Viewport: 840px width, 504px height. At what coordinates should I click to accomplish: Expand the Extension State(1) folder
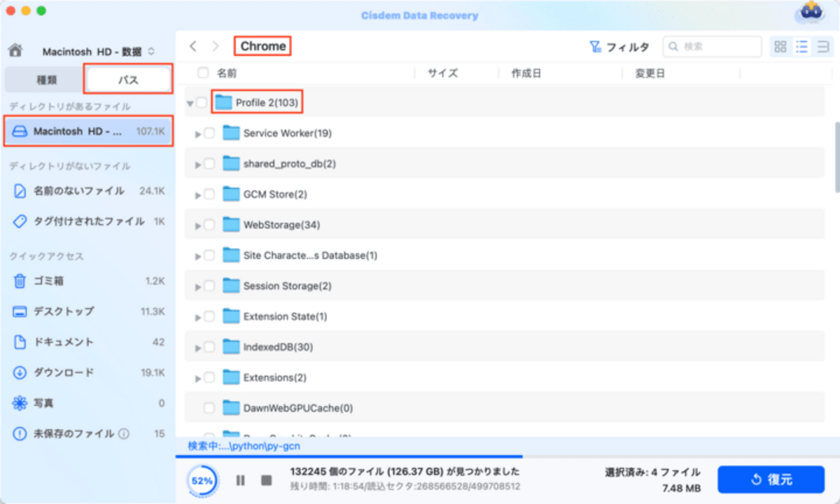point(198,317)
